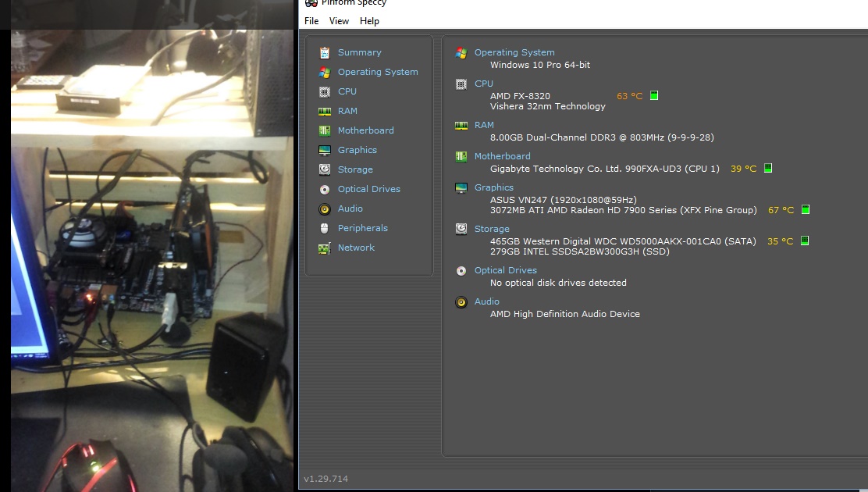Click the 63 °C CPU temperature value
The width and height of the screenshot is (868, 492).
click(629, 96)
